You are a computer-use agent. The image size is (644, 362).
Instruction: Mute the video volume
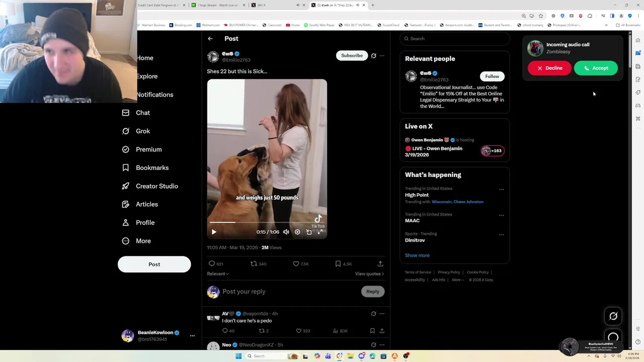point(286,232)
